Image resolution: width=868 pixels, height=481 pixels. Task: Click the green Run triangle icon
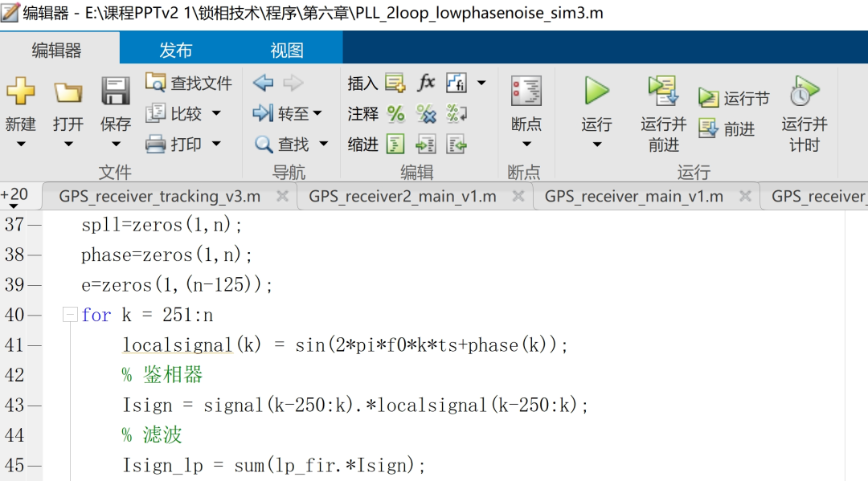596,91
